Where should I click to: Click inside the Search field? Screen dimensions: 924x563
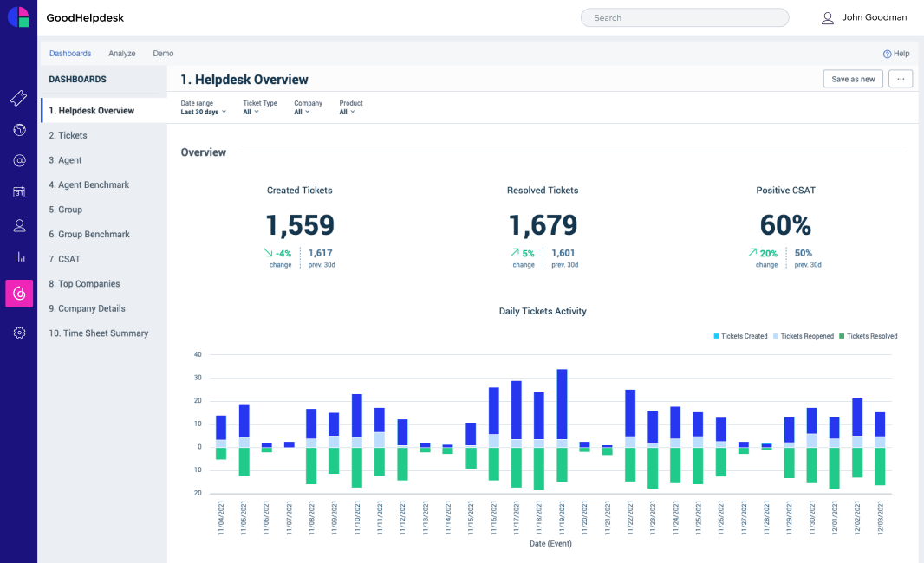coord(684,17)
